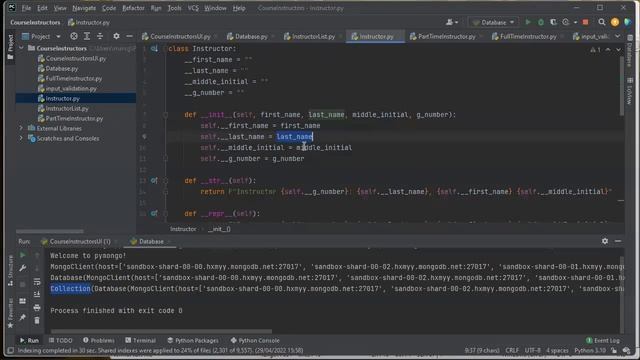Screen dimensions: 640x360
Task: Print the Run console output
Action: 37,307
